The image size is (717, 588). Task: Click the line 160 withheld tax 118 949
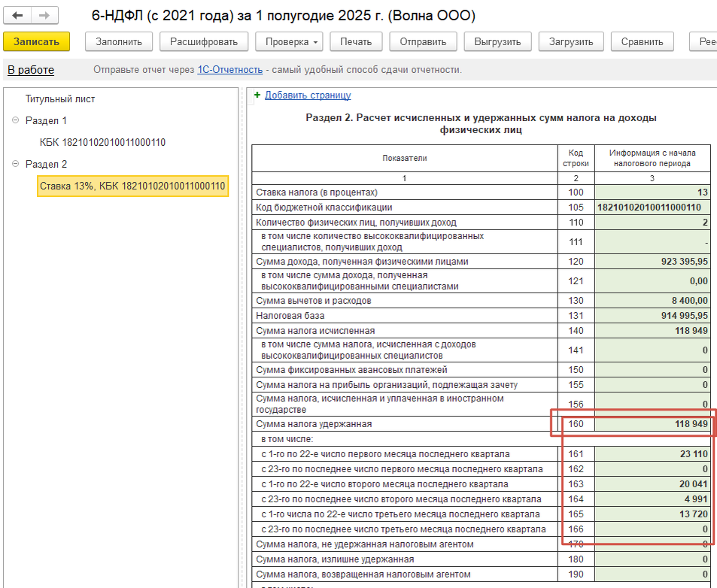[x=652, y=424]
